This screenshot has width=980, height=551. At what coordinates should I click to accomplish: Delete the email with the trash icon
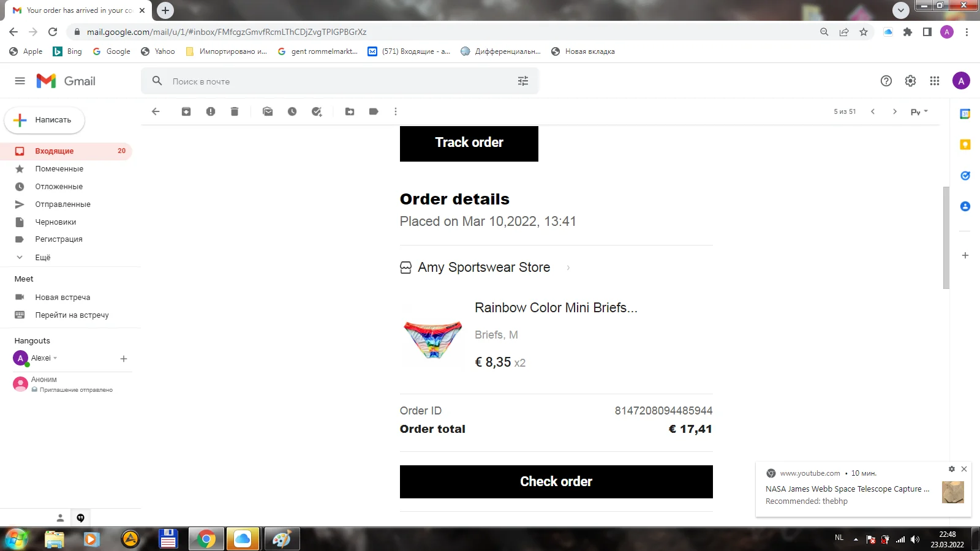(235, 111)
